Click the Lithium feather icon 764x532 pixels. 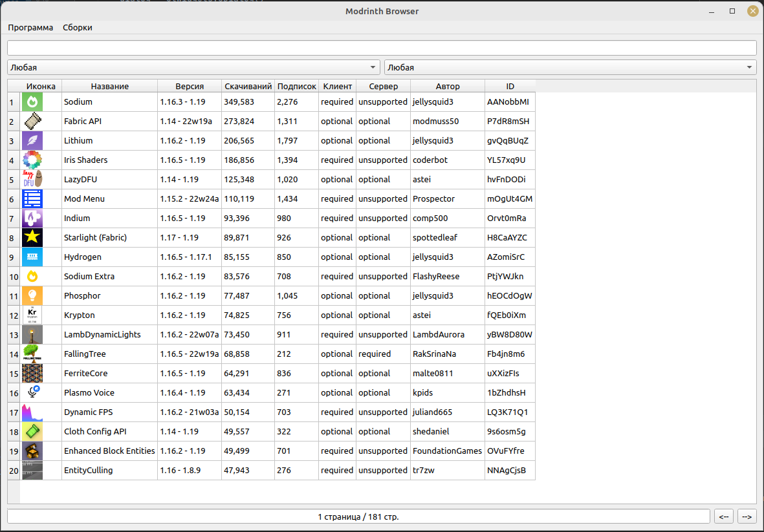click(x=32, y=141)
